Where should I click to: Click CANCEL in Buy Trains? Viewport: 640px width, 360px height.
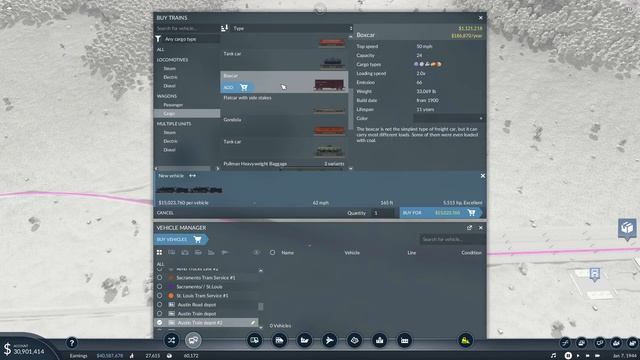165,213
